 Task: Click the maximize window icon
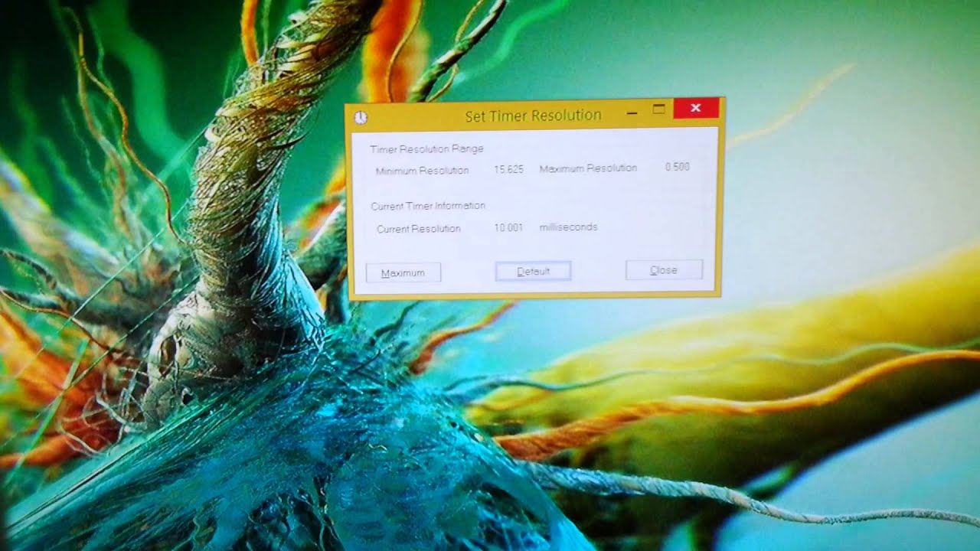(658, 109)
